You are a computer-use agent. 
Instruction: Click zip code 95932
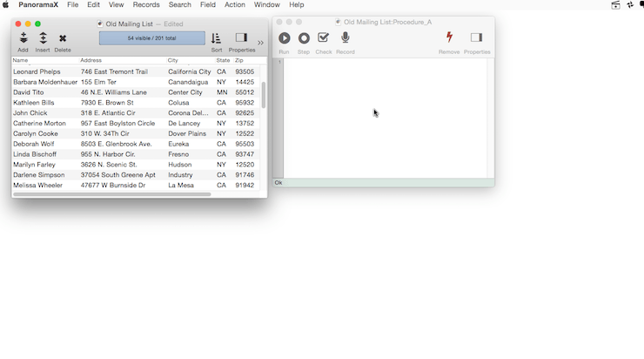(x=245, y=103)
